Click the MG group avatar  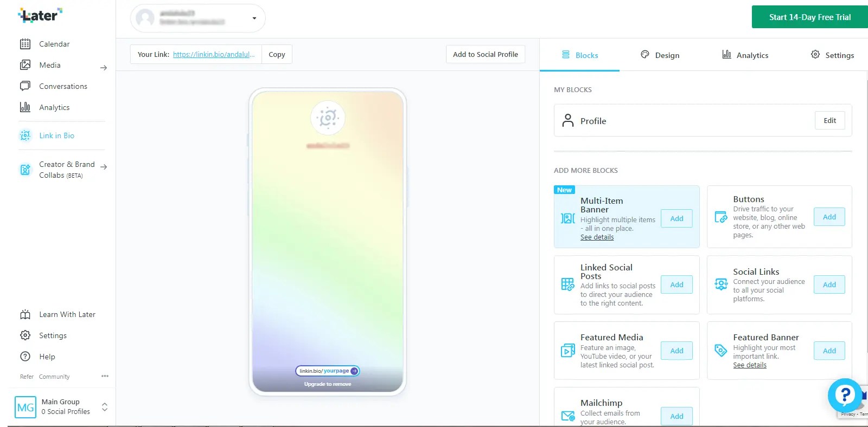click(25, 407)
